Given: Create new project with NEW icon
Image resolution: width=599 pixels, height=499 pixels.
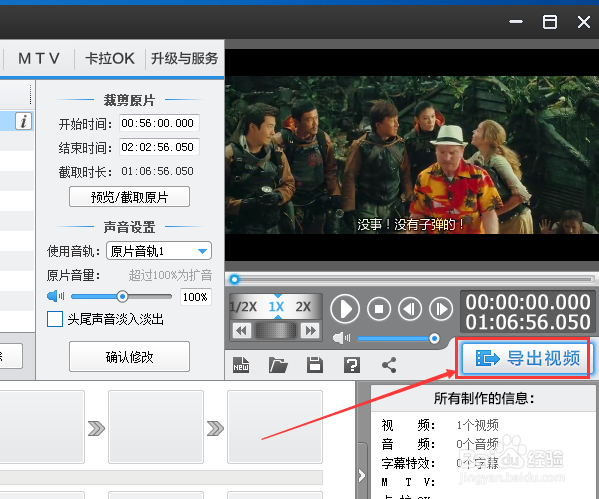Looking at the screenshot, I should [x=241, y=365].
